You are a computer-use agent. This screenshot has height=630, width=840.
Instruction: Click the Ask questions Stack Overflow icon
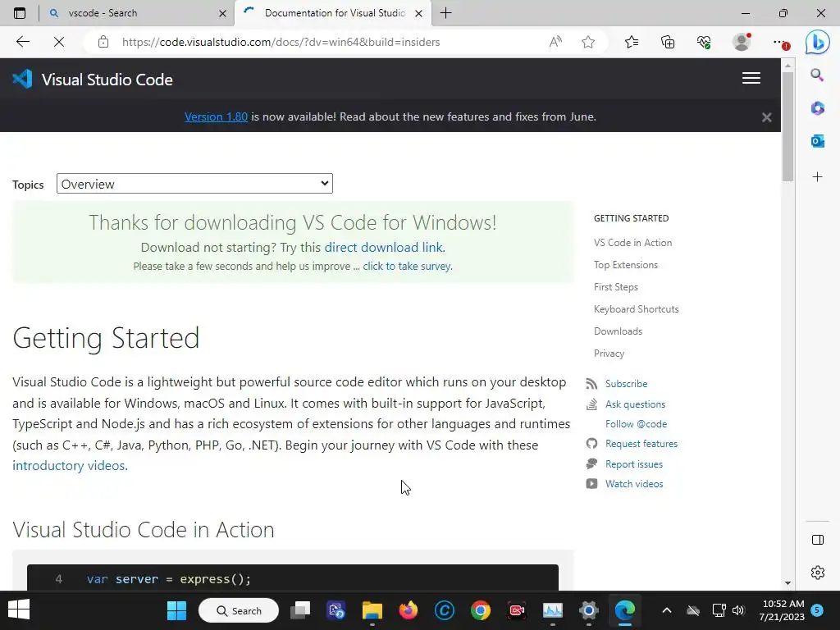point(591,404)
